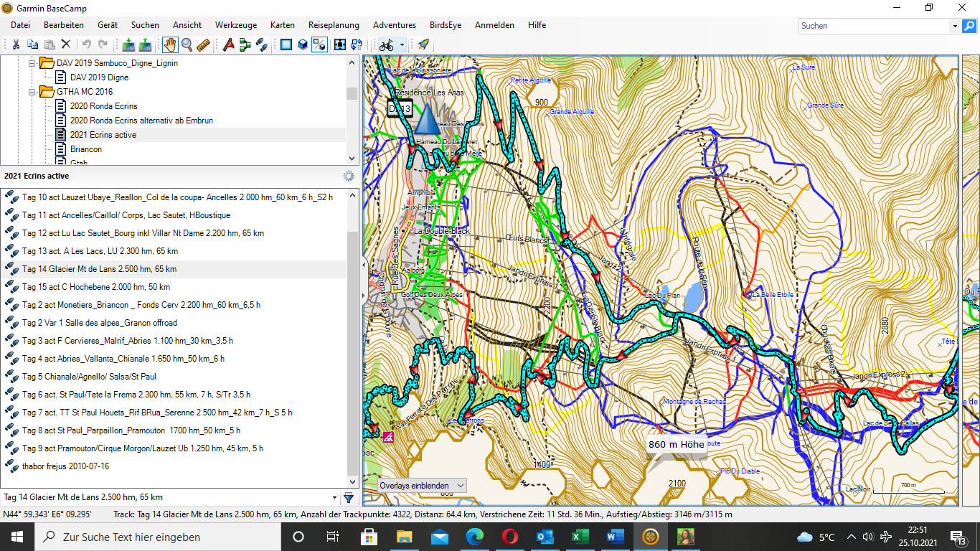Select DAV 2019 Digne list
Image resolution: width=980 pixels, height=551 pixels.
click(99, 77)
